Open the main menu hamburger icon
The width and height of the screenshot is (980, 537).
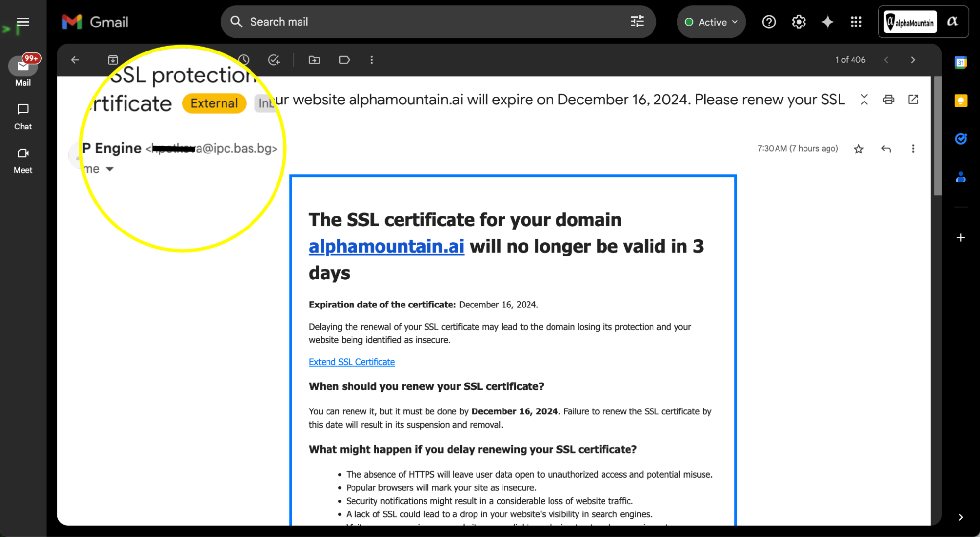(x=23, y=22)
